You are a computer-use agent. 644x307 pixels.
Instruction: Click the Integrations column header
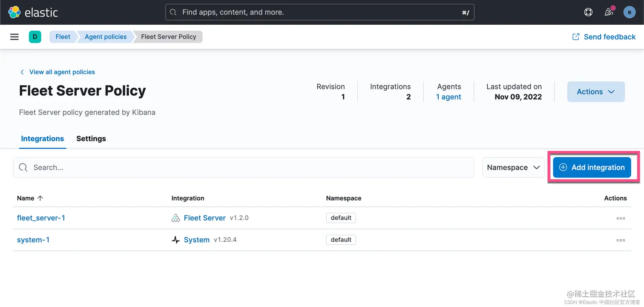(188, 198)
